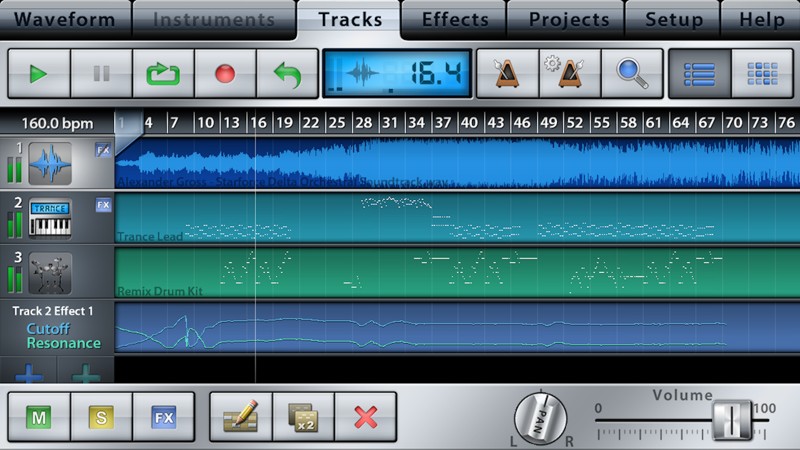Image resolution: width=800 pixels, height=450 pixels.
Task: Select the Alexander Gross audio clip
Action: point(457,163)
